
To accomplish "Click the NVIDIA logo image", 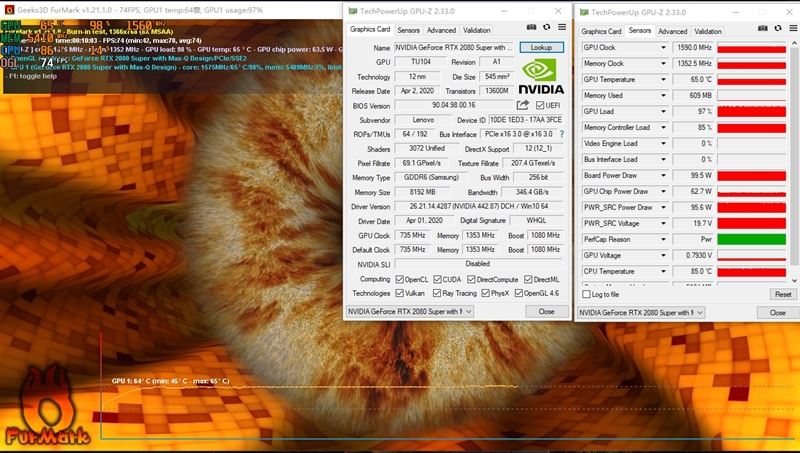I will tap(541, 77).
